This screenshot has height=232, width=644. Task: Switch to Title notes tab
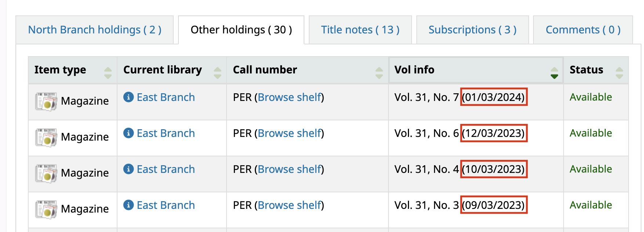point(360,30)
